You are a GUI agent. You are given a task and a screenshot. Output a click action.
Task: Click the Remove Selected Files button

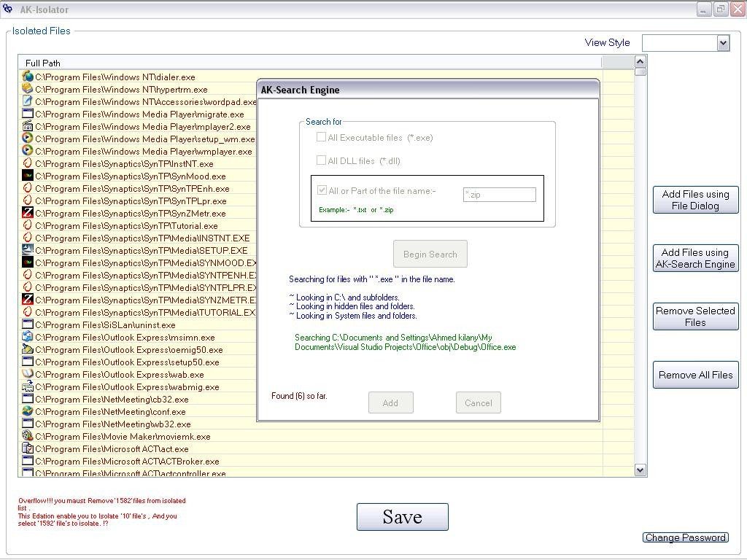click(x=695, y=316)
